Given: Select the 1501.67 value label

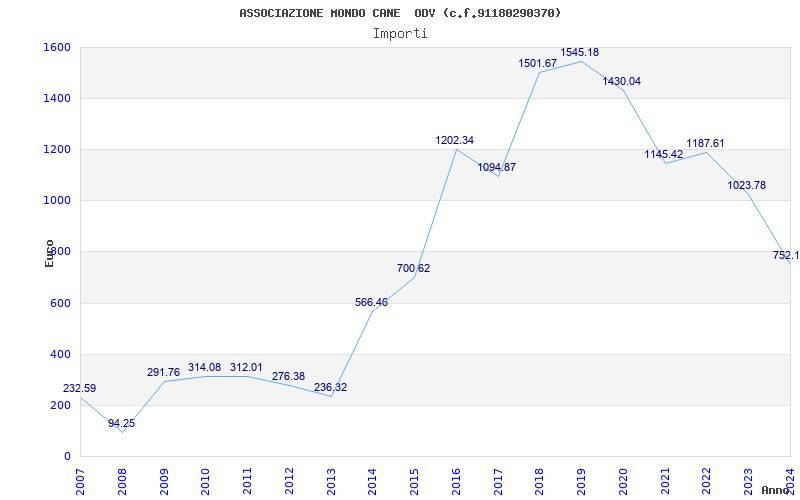Looking at the screenshot, I should pyautogui.click(x=538, y=64).
